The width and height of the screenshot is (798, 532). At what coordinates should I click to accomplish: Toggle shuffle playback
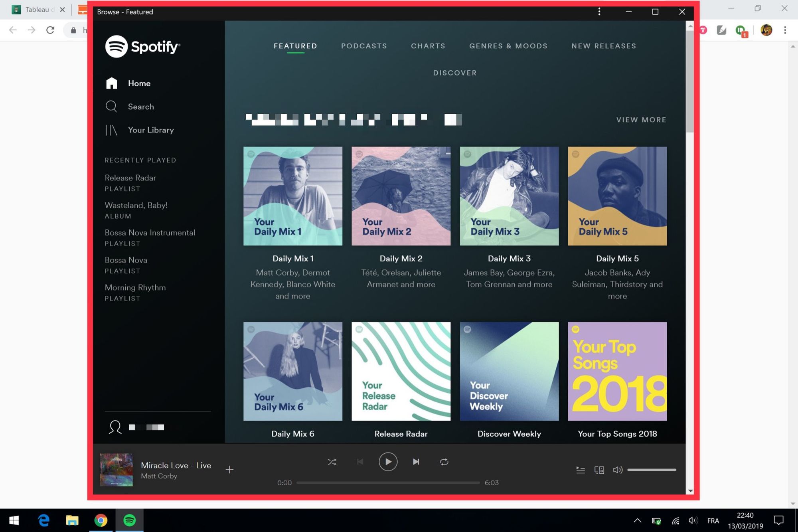coord(332,462)
